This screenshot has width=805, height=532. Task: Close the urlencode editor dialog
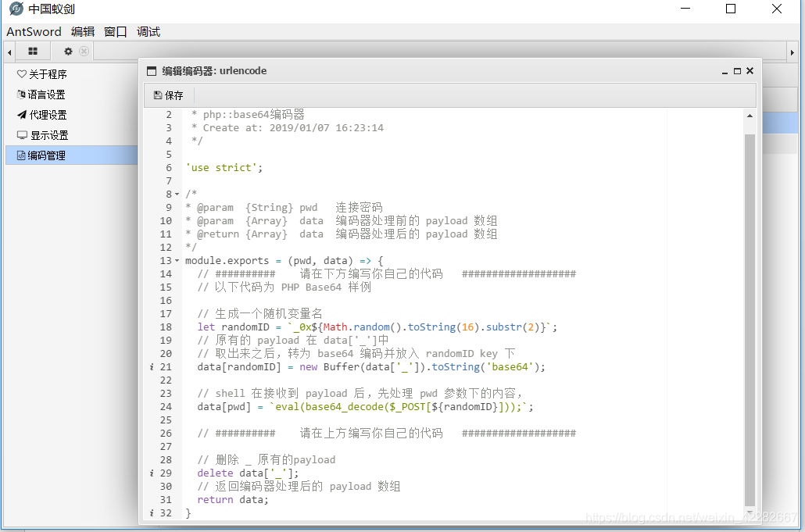[750, 71]
